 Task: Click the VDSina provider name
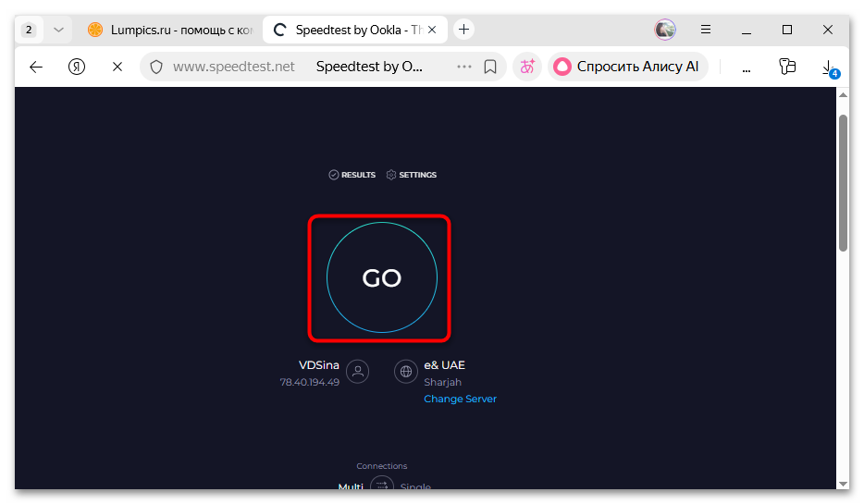318,365
